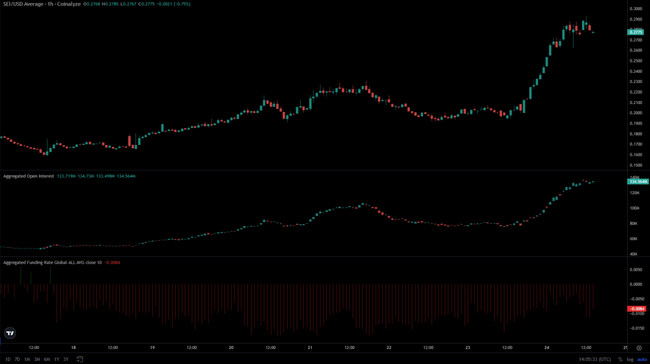Switch to 3M time range
Viewport: 650px width, 364px height.
tap(37, 359)
